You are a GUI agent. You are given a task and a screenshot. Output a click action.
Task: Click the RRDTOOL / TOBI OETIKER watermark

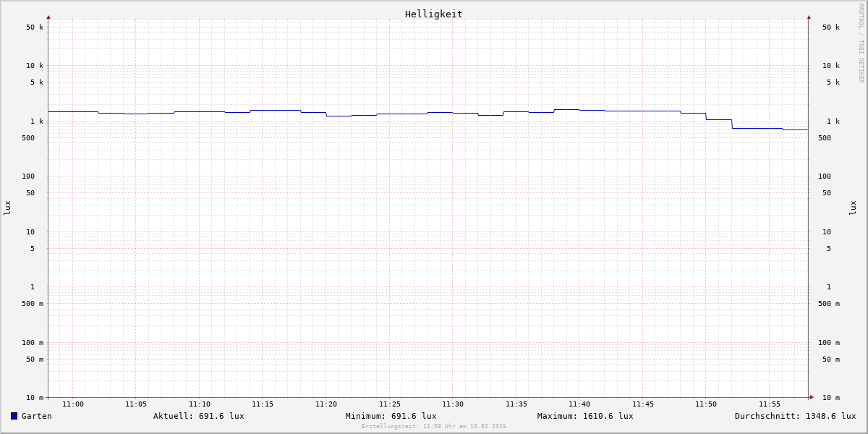[x=861, y=43]
